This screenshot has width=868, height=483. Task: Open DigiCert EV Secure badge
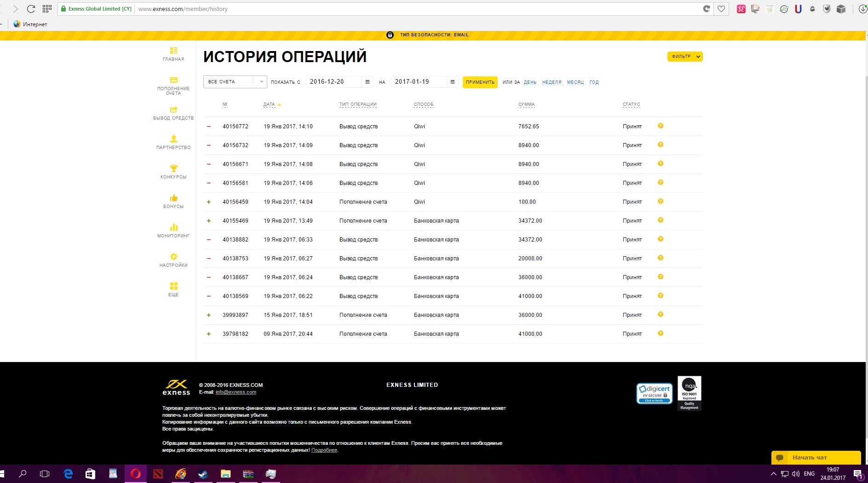[x=654, y=394]
